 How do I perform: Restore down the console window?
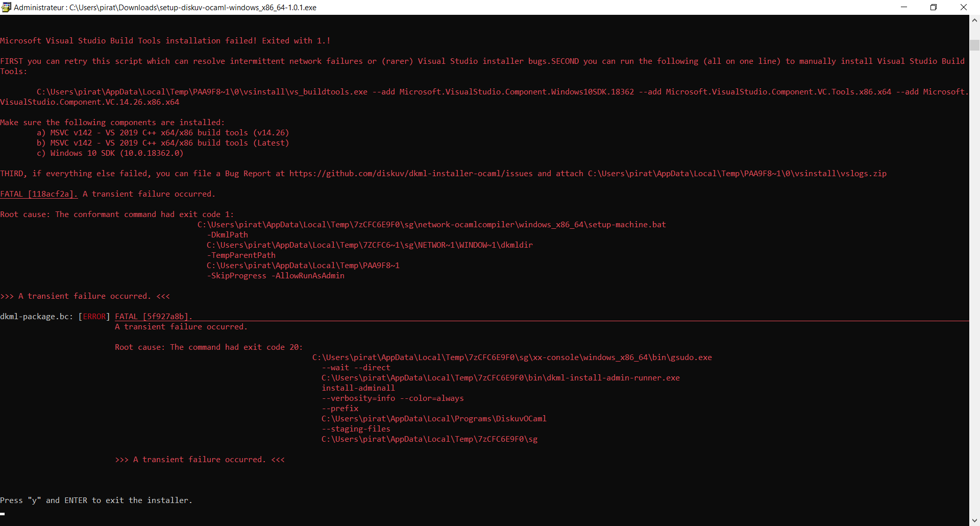pos(934,7)
